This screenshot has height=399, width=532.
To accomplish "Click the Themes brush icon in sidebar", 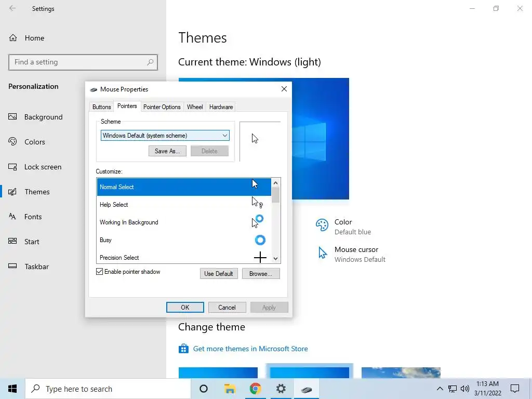I will pos(12,192).
